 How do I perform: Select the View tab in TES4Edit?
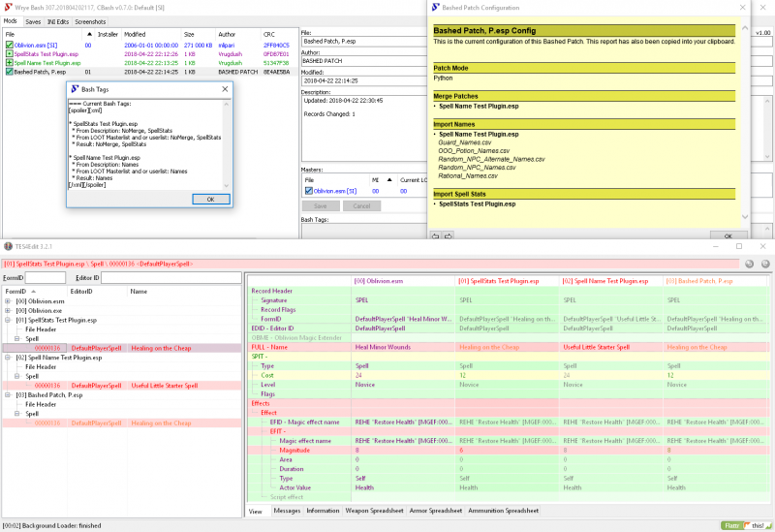click(x=256, y=512)
